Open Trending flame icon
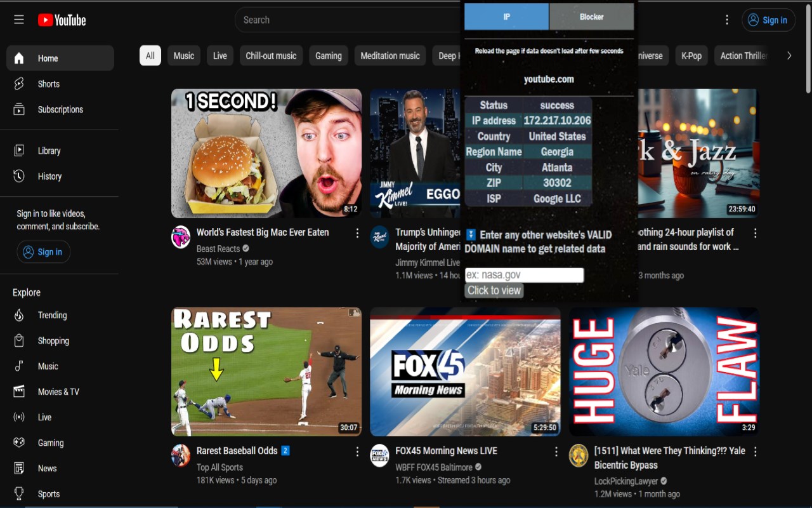The height and width of the screenshot is (508, 812). pos(19,315)
